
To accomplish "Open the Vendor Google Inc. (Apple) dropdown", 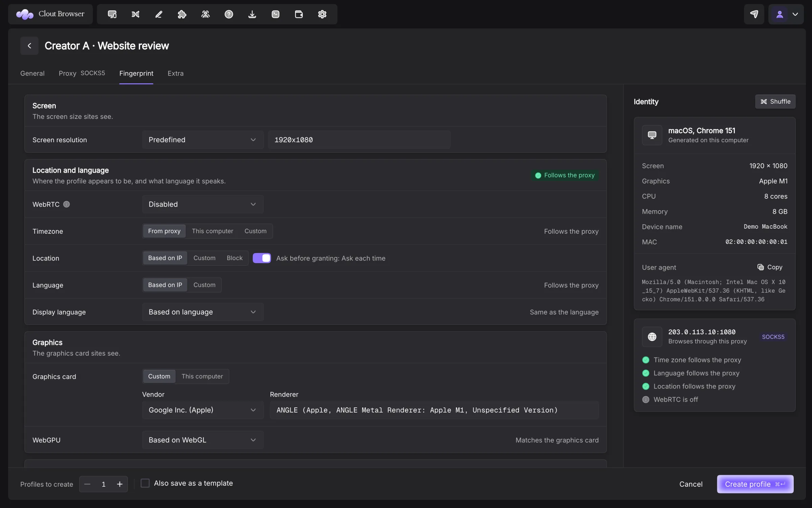I will pyautogui.click(x=203, y=410).
